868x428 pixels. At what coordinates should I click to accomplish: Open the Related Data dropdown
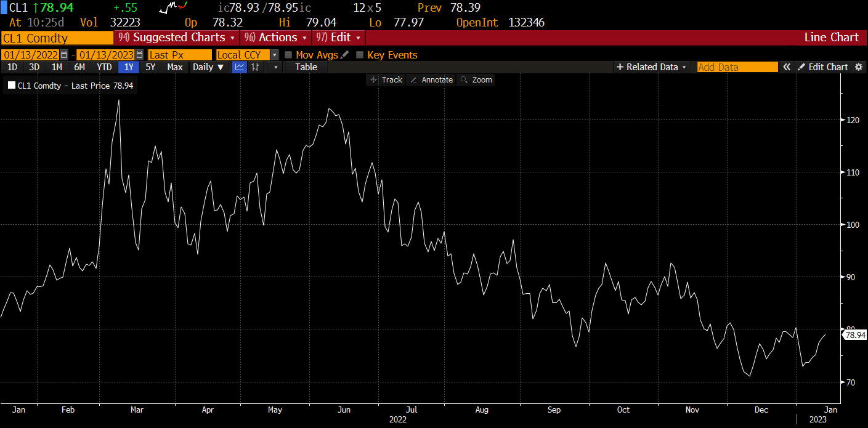651,67
